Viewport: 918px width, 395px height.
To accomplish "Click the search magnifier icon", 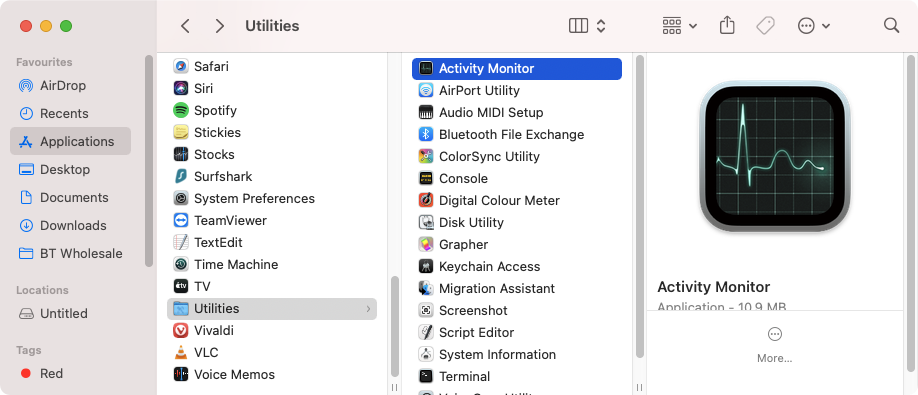I will pos(891,25).
